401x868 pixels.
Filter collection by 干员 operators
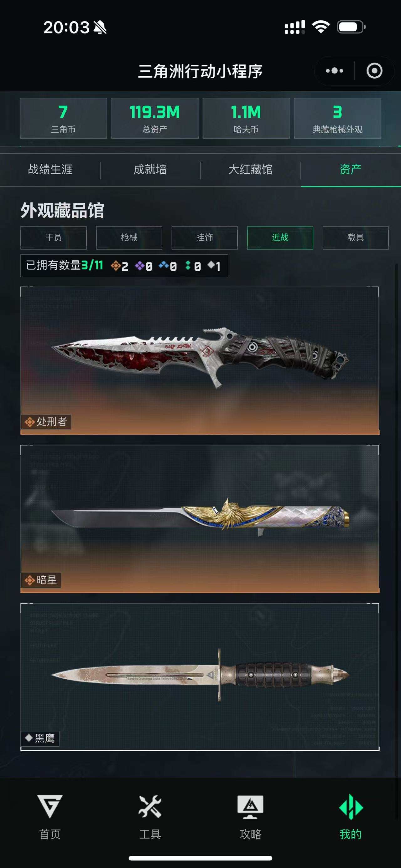click(x=54, y=237)
